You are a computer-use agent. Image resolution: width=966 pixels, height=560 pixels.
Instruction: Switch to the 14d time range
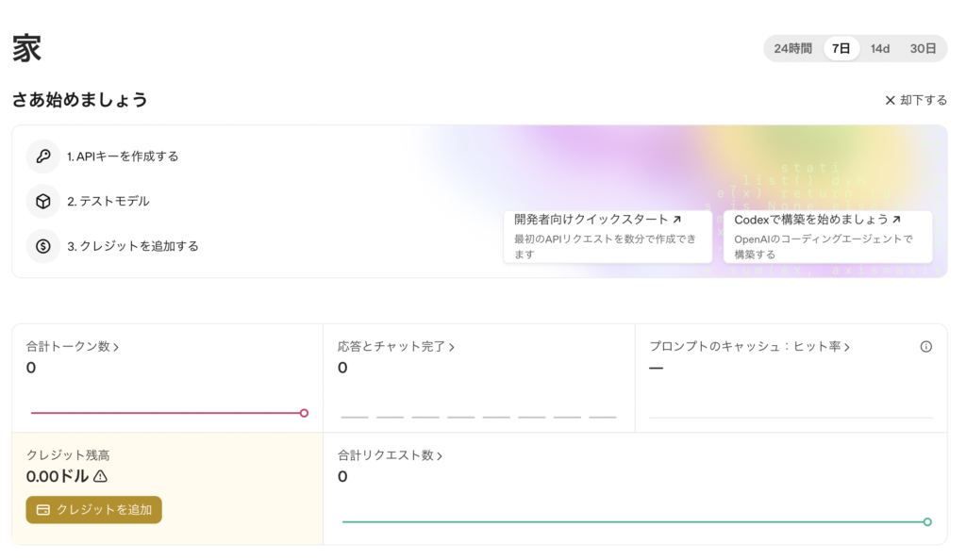pos(880,49)
